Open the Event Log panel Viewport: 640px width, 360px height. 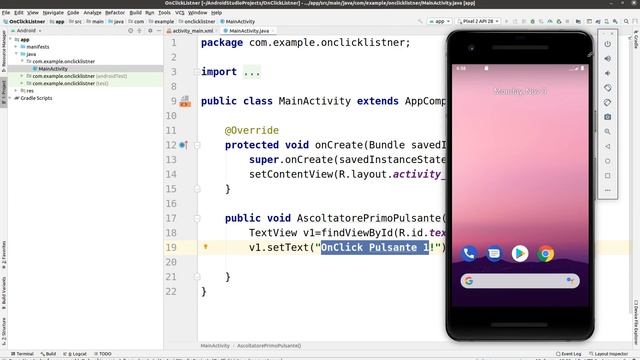coord(568,354)
